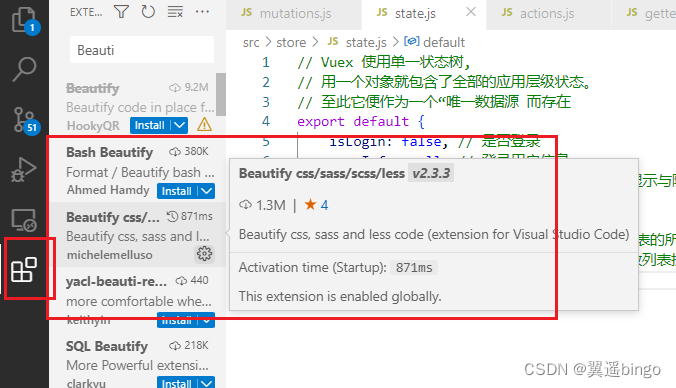Click the default symbol breadcrumb
This screenshot has height=388, width=676.
pos(435,43)
